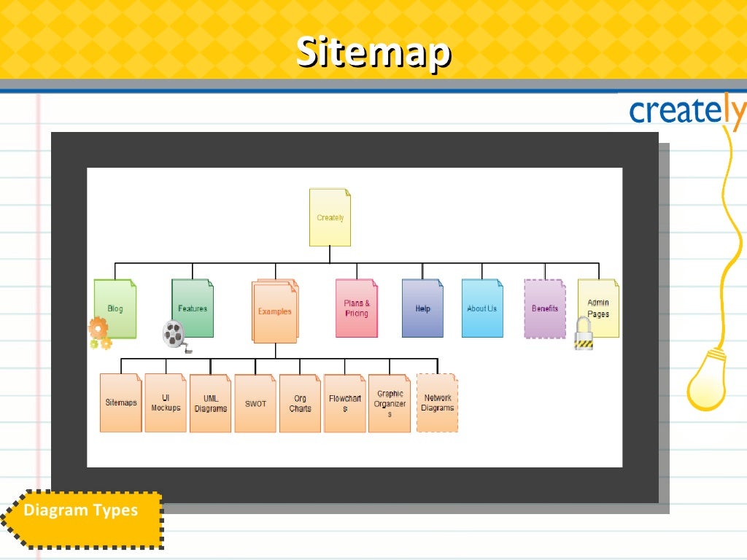Click the film reel icon on Features
The width and height of the screenshot is (747, 560).
[177, 336]
